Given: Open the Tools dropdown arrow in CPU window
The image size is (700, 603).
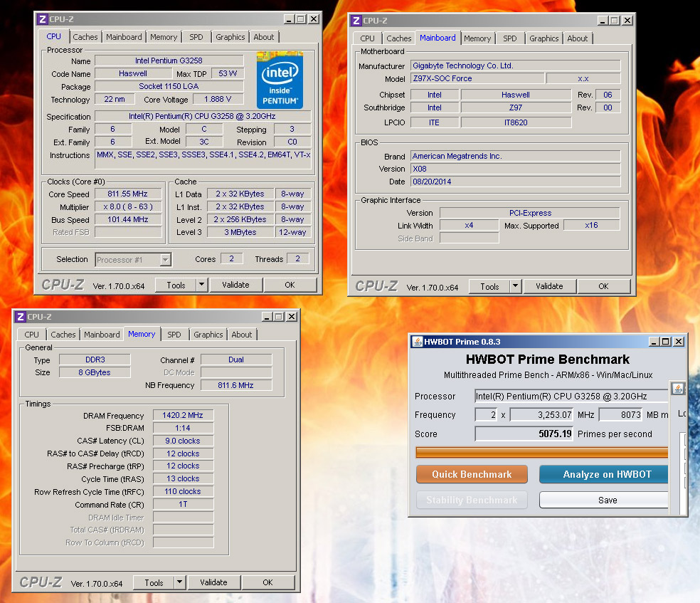Looking at the screenshot, I should tap(202, 285).
